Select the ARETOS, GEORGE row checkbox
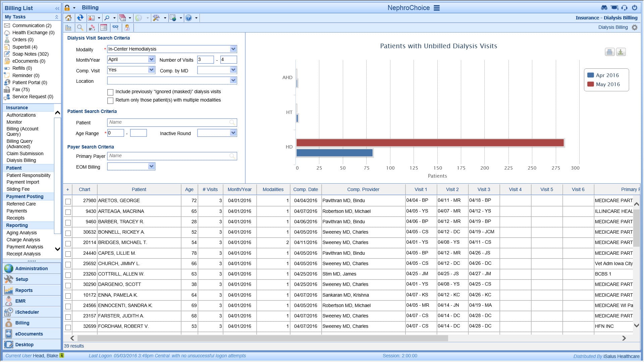The height and width of the screenshot is (362, 644). [68, 201]
